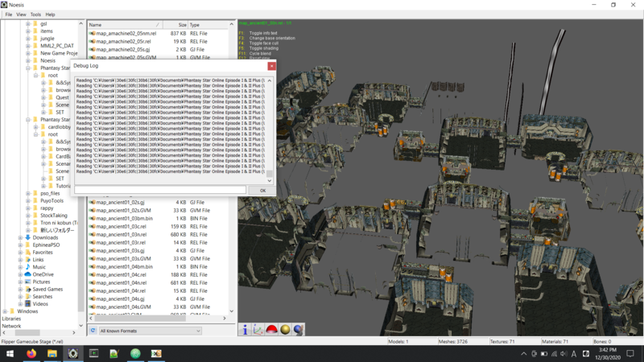Select the EphineaPSO folder in tree
The width and height of the screenshot is (644, 362).
[46, 245]
